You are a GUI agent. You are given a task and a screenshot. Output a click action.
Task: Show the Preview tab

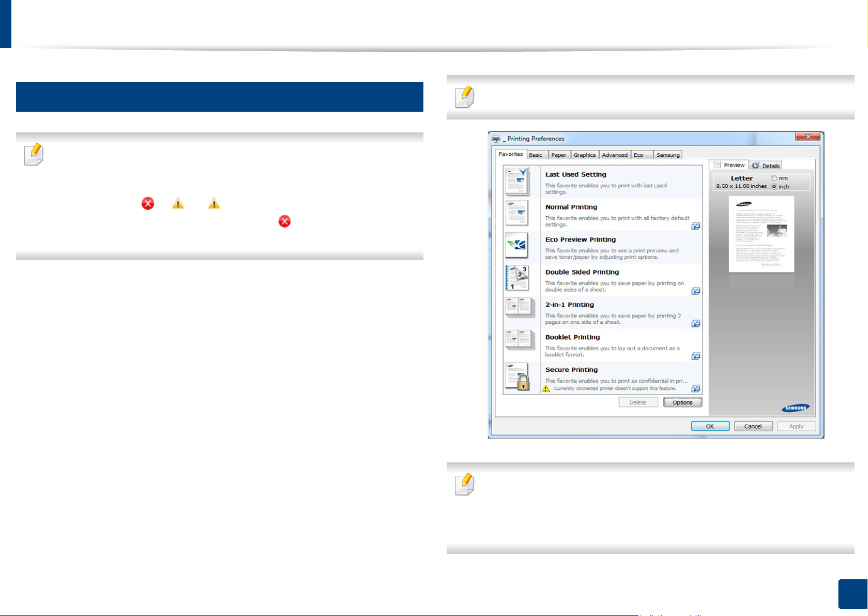[x=729, y=165]
